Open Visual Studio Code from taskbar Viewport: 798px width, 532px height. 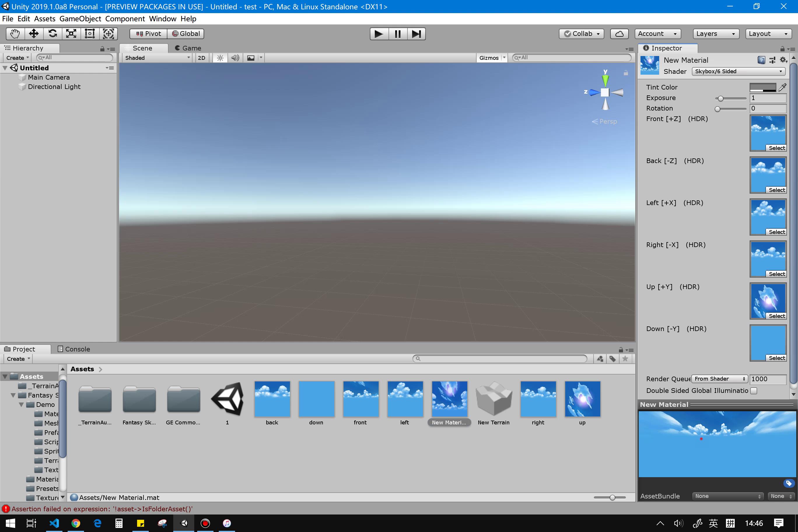(x=54, y=523)
